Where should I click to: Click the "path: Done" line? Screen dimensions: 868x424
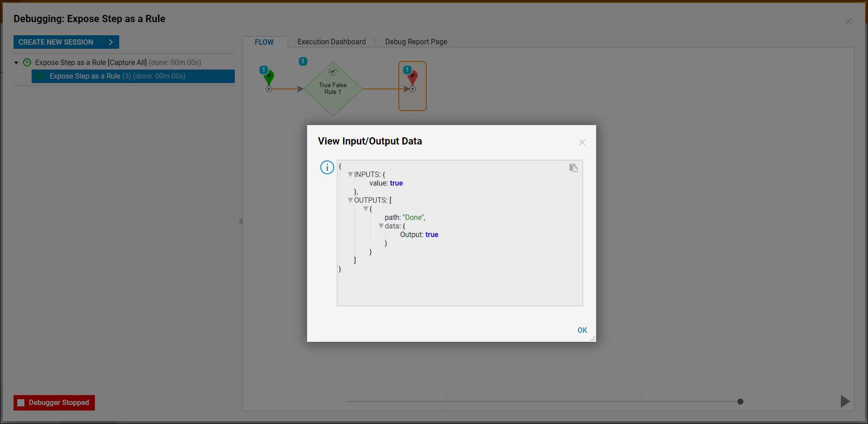pos(405,217)
